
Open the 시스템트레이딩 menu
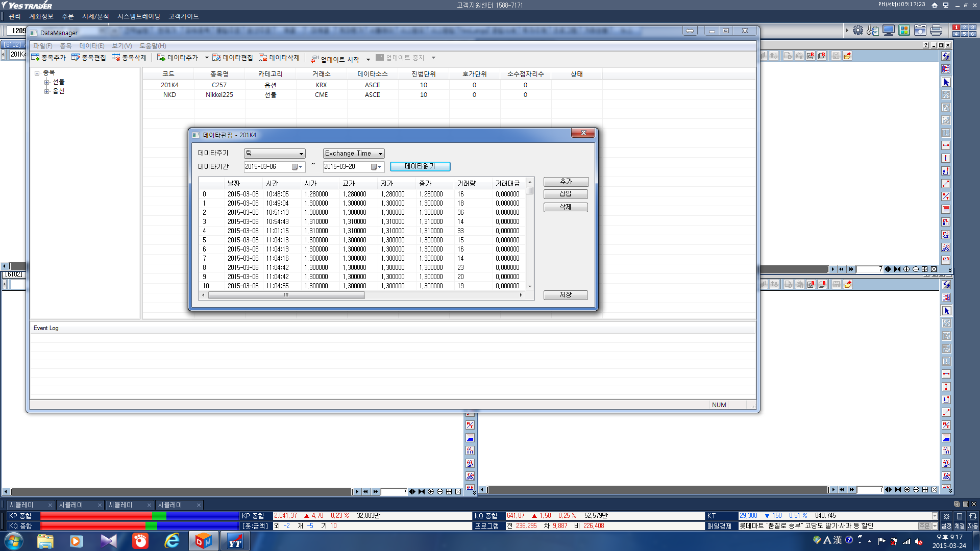click(x=138, y=16)
